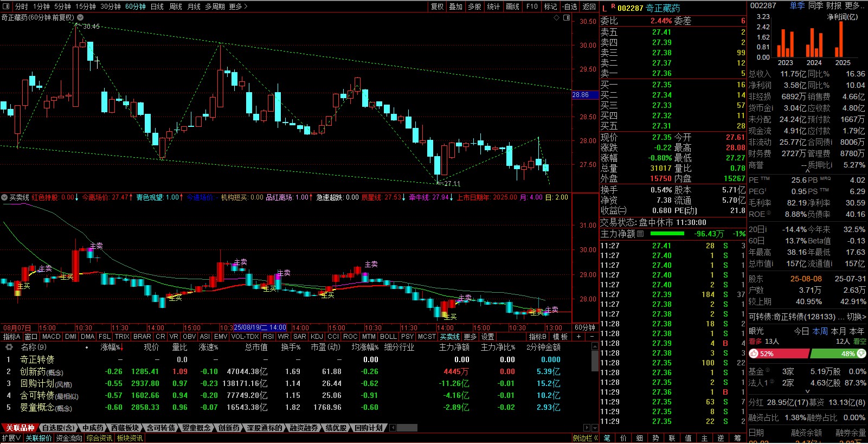The width and height of the screenshot is (868, 444).
Task: Open the list icon next to 主力净额
Action: click(640, 234)
